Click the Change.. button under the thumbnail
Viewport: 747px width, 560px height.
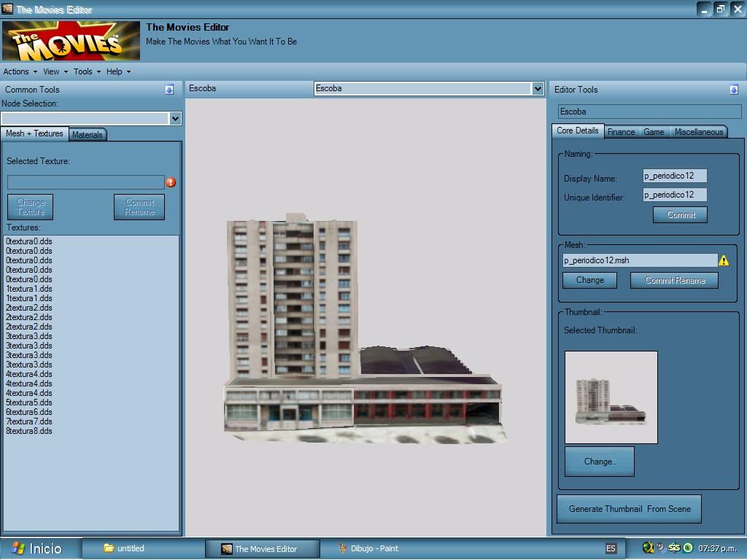click(600, 462)
